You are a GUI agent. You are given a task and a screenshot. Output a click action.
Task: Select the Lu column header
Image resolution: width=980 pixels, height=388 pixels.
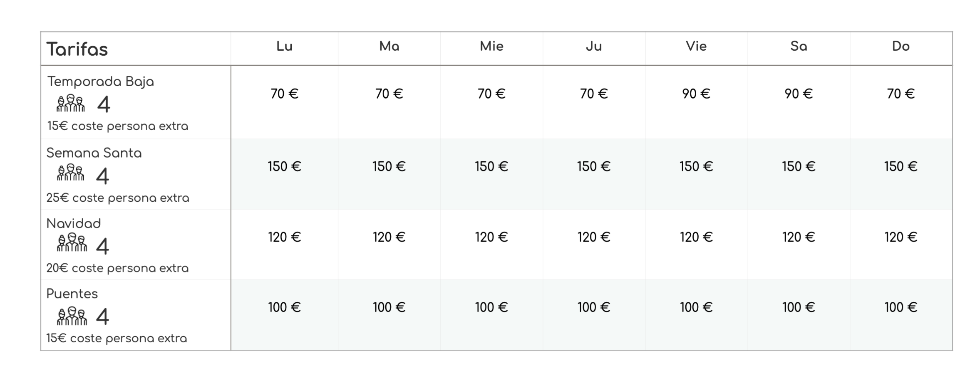pyautogui.click(x=285, y=46)
